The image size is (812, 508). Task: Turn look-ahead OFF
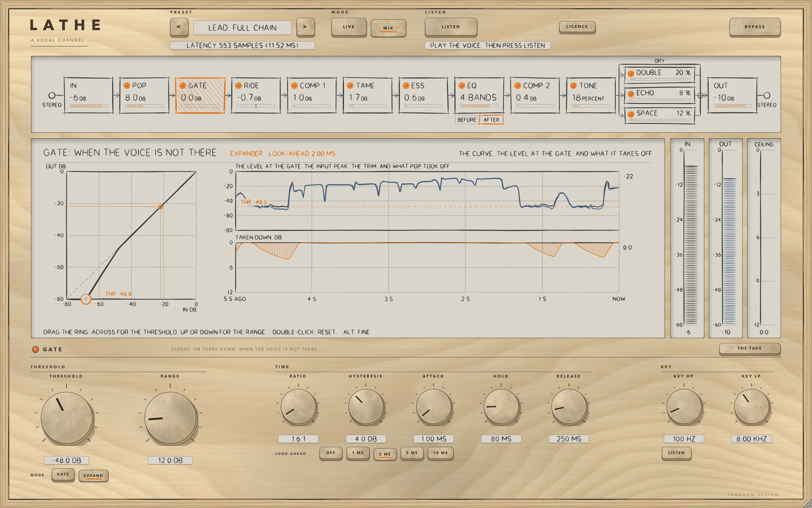click(331, 453)
